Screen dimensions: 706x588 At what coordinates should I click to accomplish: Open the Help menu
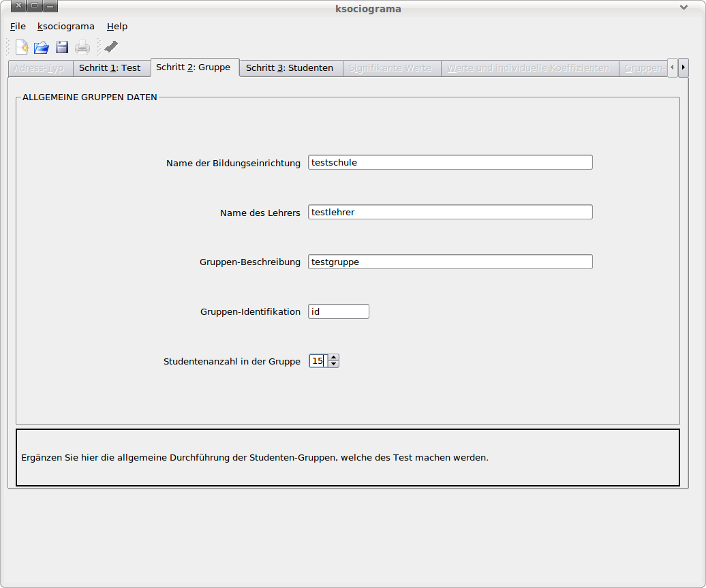point(117,27)
